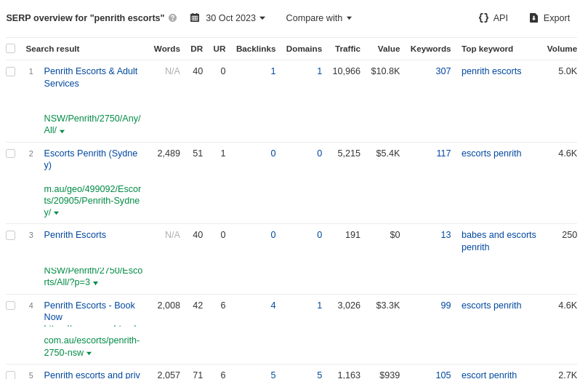Sort by the DR column header

[x=196, y=49]
